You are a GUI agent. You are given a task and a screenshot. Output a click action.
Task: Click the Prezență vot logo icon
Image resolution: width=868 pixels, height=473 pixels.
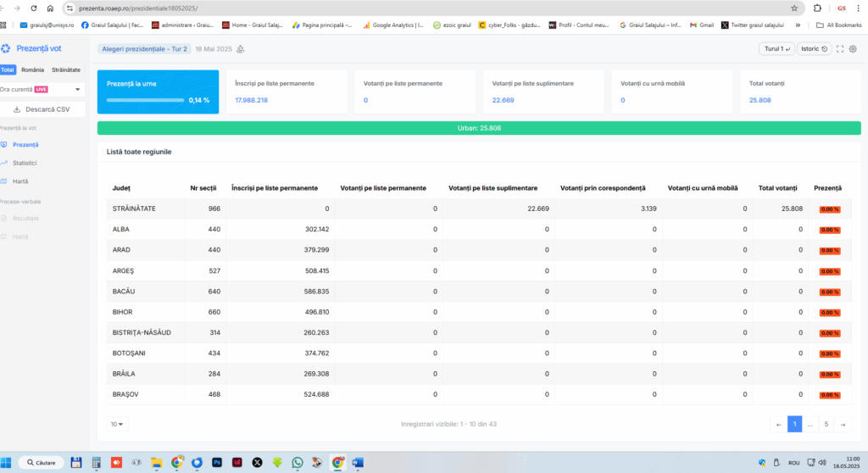point(6,49)
